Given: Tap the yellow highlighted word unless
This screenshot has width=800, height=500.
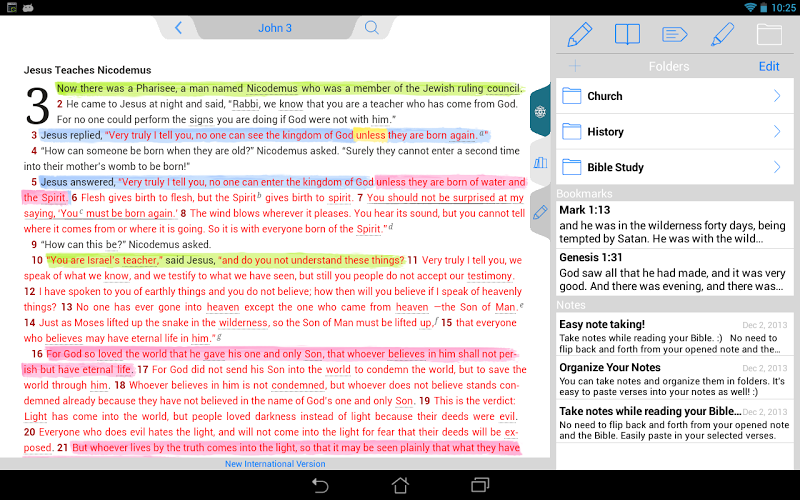Looking at the screenshot, I should [370, 135].
